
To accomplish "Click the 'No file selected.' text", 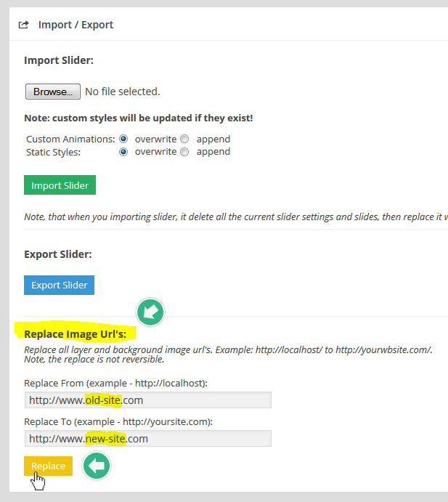I will (122, 92).
